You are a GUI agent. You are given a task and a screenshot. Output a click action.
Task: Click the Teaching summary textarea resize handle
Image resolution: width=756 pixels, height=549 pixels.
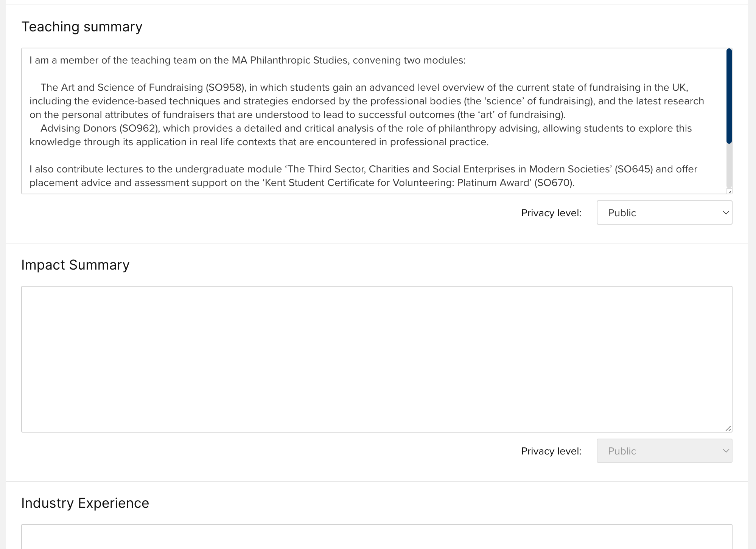[x=730, y=191]
